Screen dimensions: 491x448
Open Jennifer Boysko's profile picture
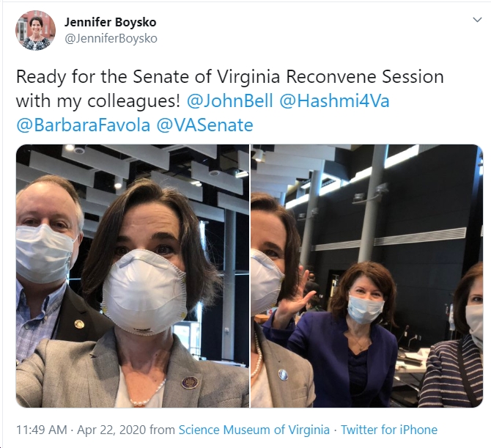[35, 30]
